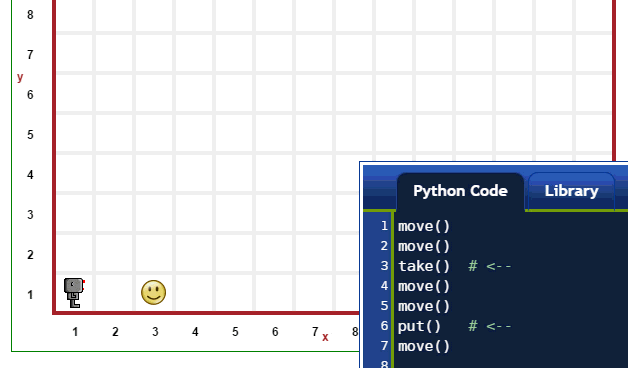Click the last move() on line 7
Viewport: 628px width, 368px height.
(x=424, y=346)
